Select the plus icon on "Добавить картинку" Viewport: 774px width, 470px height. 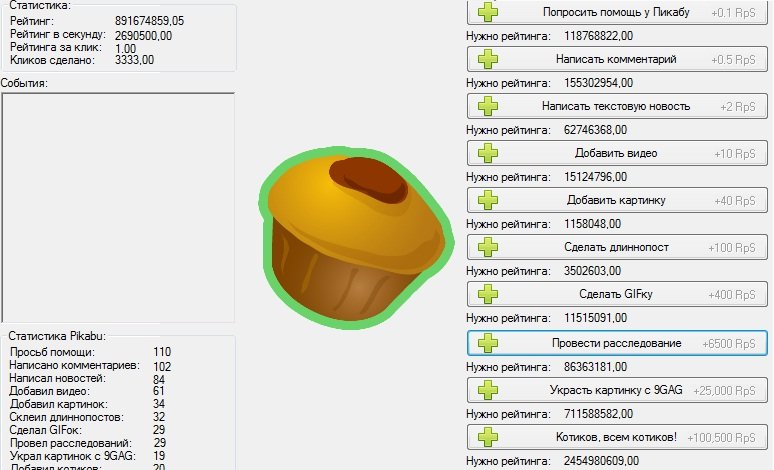coord(487,200)
